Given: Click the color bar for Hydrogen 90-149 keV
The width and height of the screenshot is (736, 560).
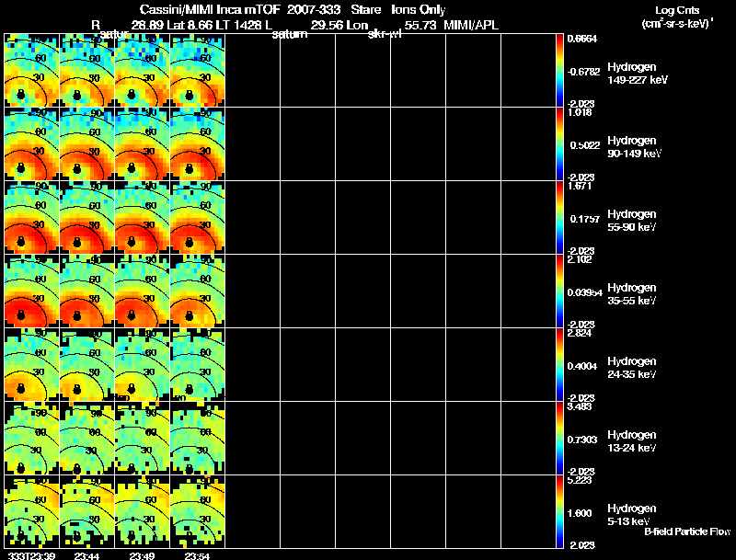Looking at the screenshot, I should point(559,144).
